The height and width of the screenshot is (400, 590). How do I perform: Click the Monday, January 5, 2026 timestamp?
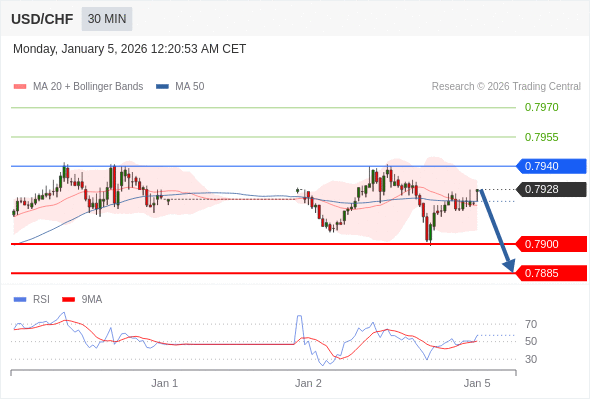click(x=129, y=49)
